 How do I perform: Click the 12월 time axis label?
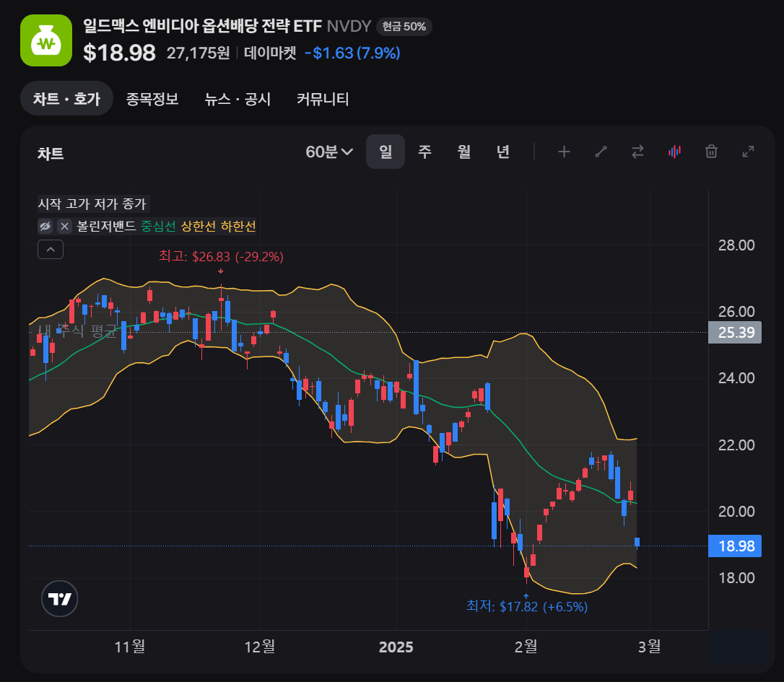259,647
